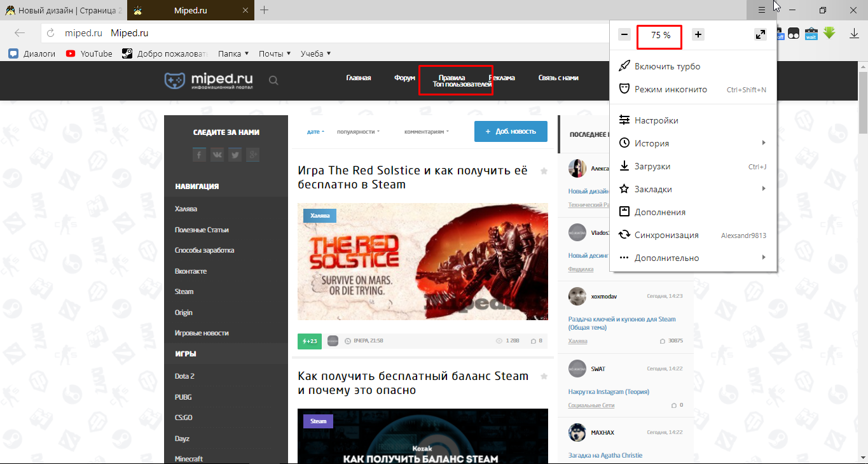The width and height of the screenshot is (868, 464).
Task: Open site search magnifier icon
Action: (x=273, y=80)
